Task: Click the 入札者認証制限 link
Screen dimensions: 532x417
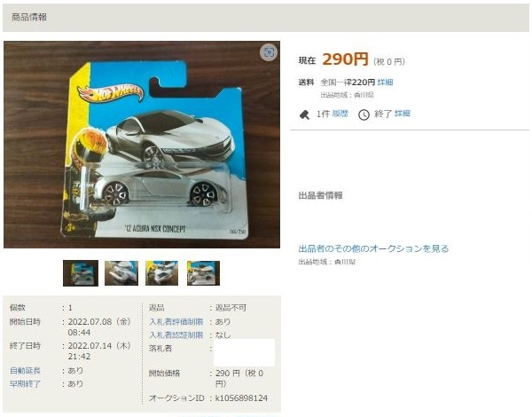Action: (176, 335)
